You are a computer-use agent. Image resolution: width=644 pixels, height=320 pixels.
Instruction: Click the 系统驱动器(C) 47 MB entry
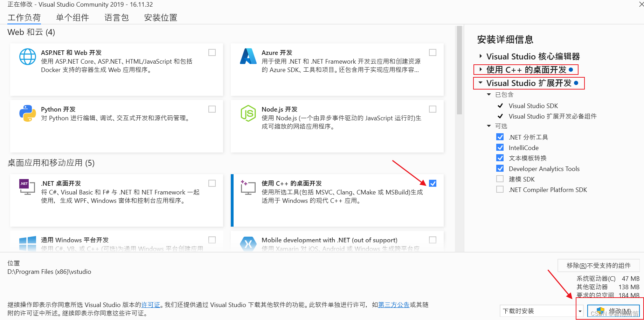click(x=608, y=279)
